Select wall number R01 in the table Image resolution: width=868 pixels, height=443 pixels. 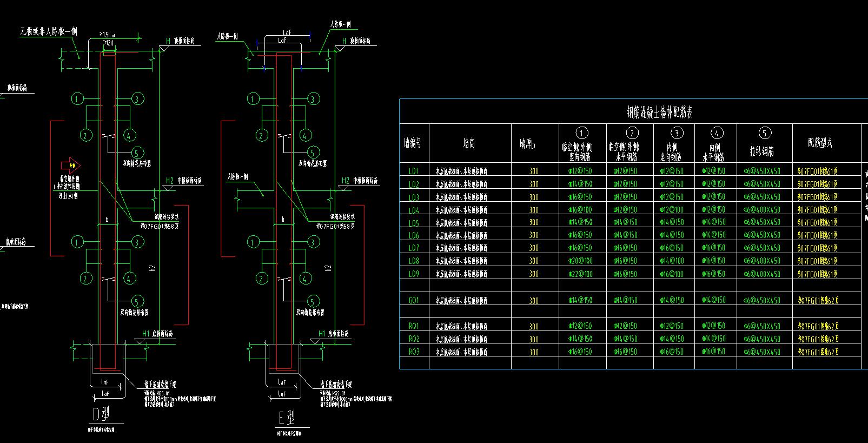[414, 326]
